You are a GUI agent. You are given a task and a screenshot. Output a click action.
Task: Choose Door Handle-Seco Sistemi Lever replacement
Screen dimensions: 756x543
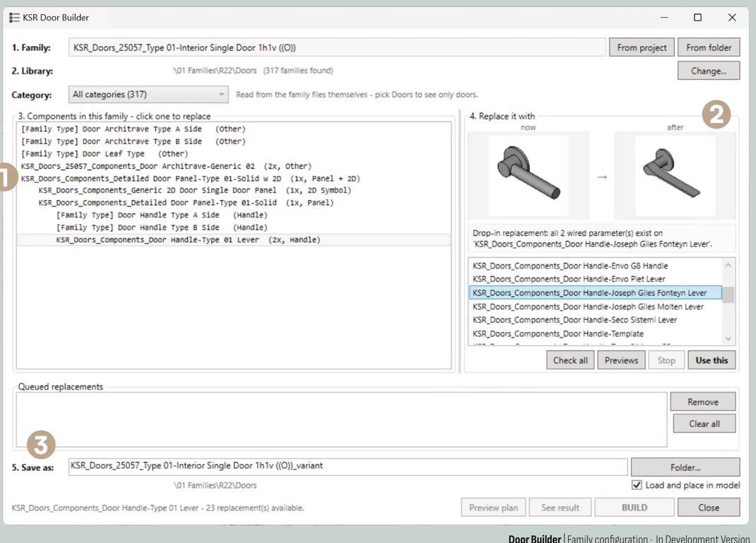595,320
